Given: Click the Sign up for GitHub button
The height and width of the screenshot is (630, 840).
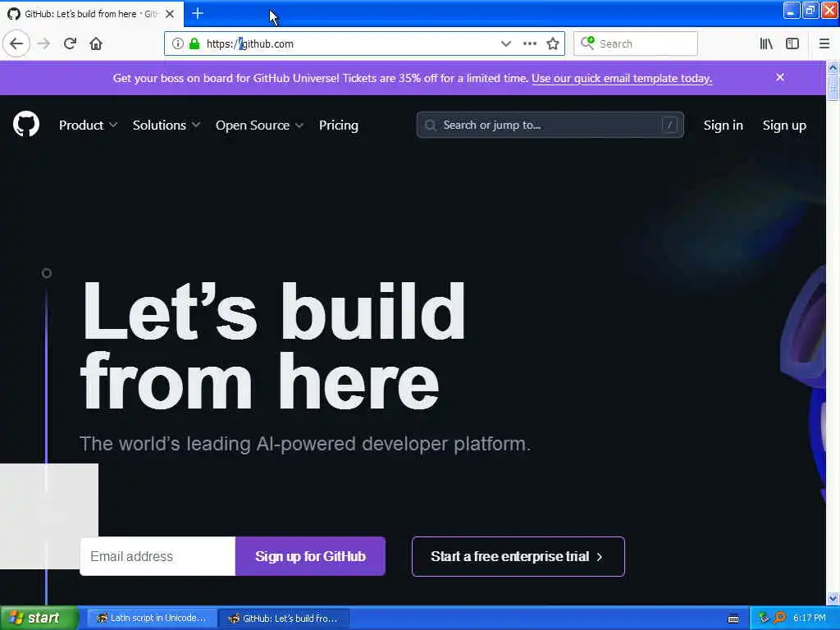Looking at the screenshot, I should [310, 556].
